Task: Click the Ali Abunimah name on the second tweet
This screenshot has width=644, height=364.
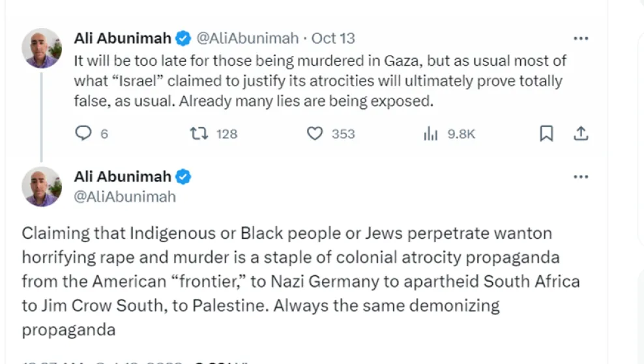Action: [123, 176]
